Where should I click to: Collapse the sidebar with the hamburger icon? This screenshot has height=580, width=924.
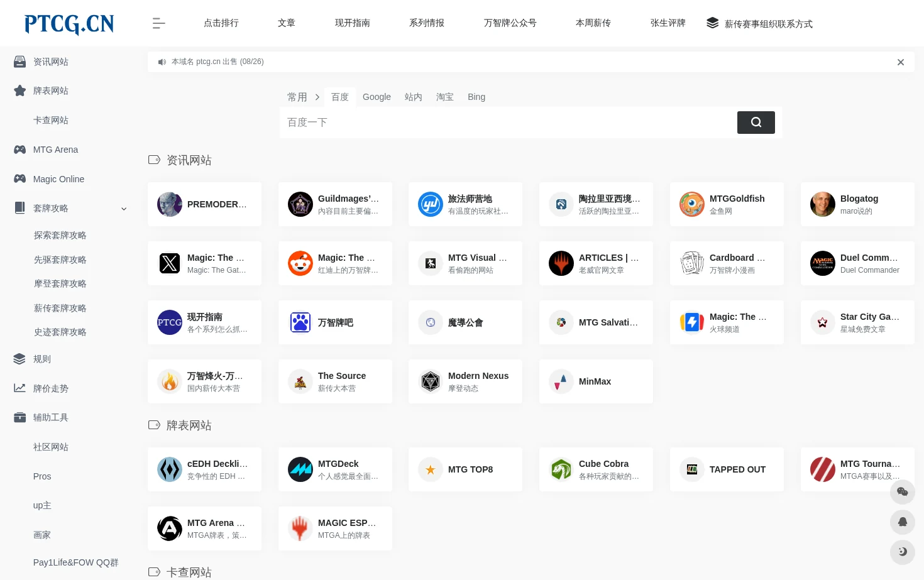tap(158, 23)
